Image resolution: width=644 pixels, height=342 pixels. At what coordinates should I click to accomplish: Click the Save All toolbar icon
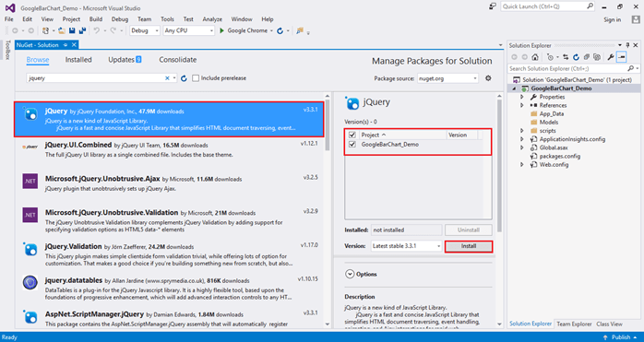tap(82, 30)
